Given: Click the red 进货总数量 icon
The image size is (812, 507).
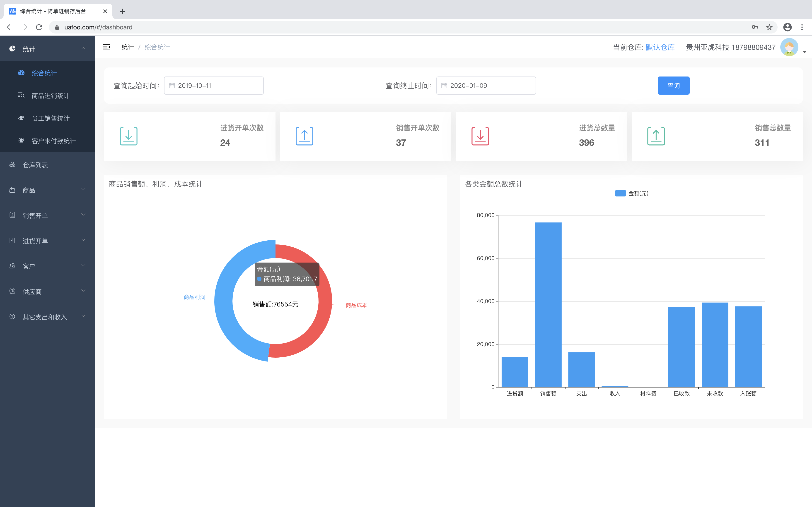Looking at the screenshot, I should [480, 136].
